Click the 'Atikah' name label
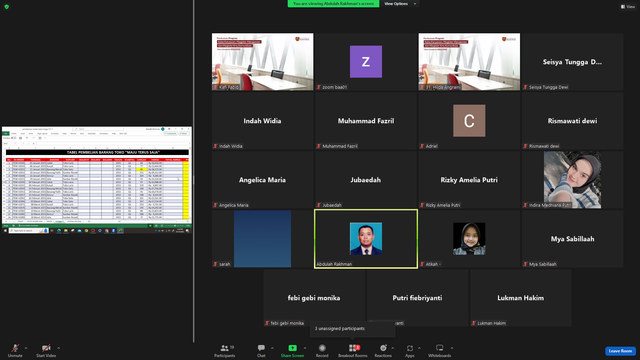640x360 pixels. pos(432,264)
